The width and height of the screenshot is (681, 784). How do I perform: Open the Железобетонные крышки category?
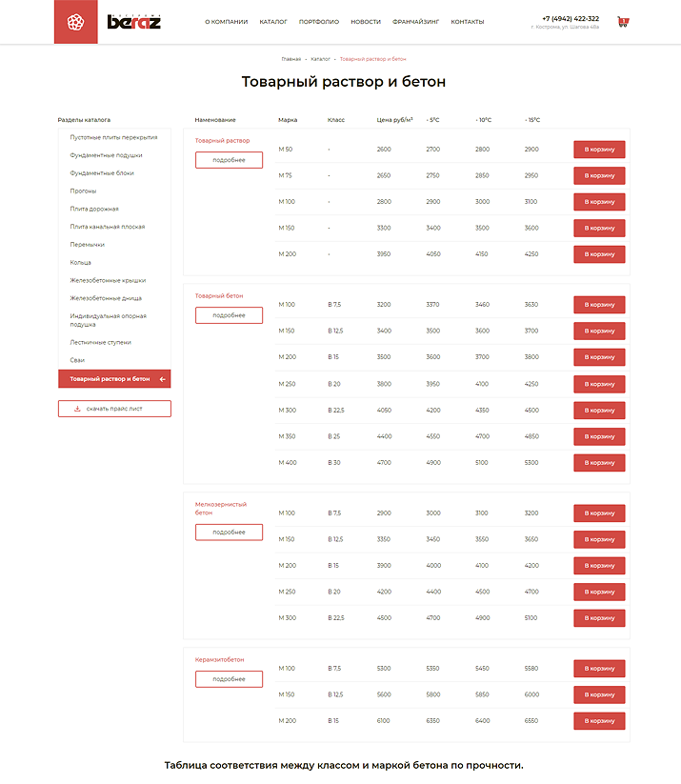(108, 280)
